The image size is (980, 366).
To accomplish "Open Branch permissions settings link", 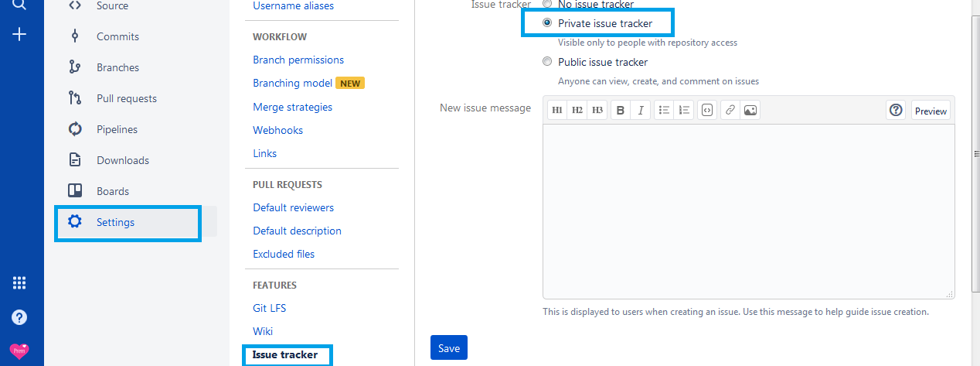I will point(298,60).
